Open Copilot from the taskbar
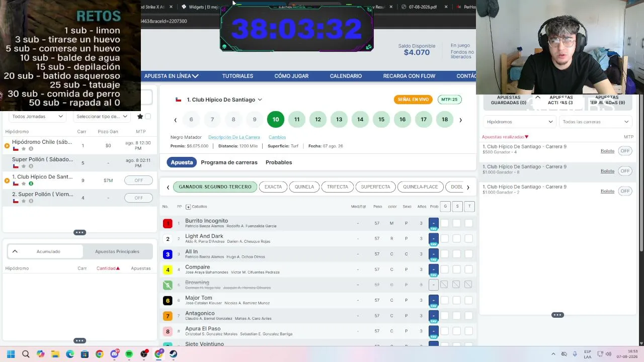Image resolution: width=644 pixels, height=362 pixels. pos(40,354)
